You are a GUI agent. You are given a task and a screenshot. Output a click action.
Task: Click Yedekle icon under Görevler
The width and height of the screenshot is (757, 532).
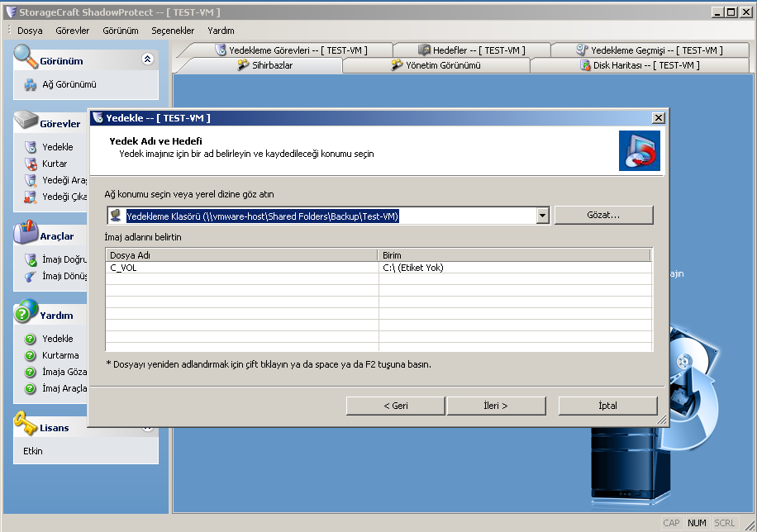(x=31, y=147)
